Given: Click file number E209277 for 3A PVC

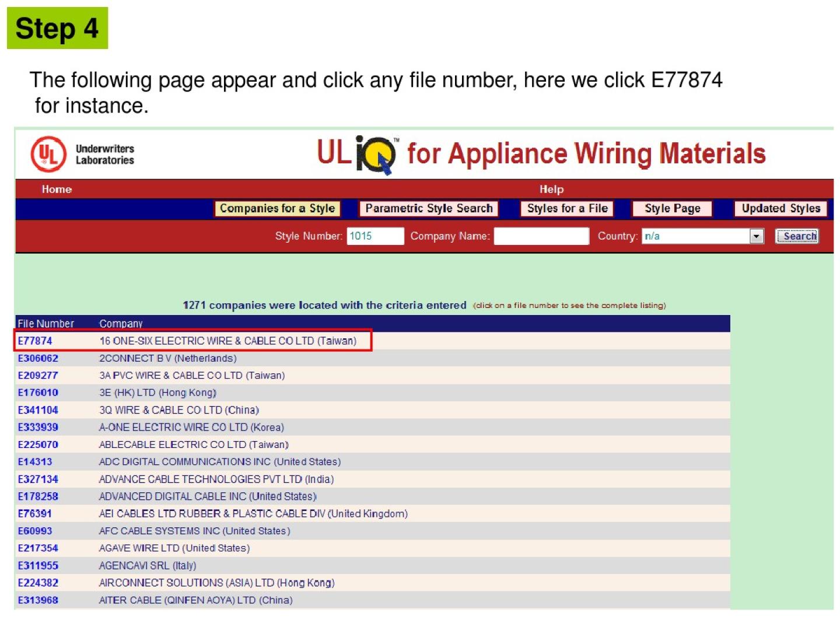Looking at the screenshot, I should pos(38,376).
